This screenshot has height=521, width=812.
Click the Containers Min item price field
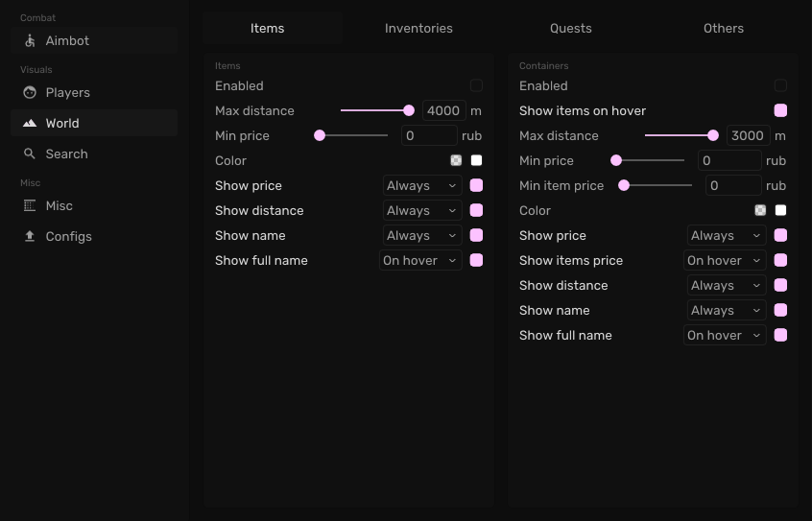(x=733, y=186)
